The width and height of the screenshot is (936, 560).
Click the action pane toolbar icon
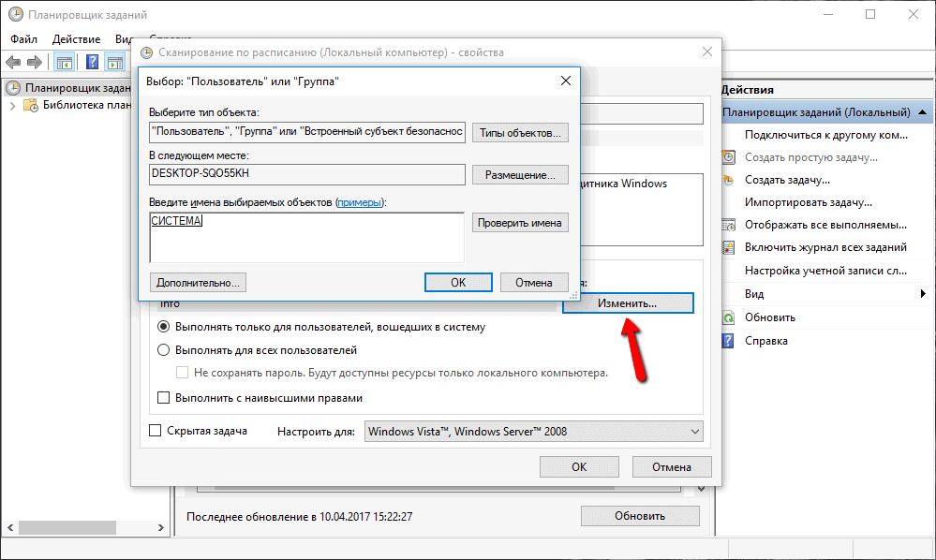(114, 62)
